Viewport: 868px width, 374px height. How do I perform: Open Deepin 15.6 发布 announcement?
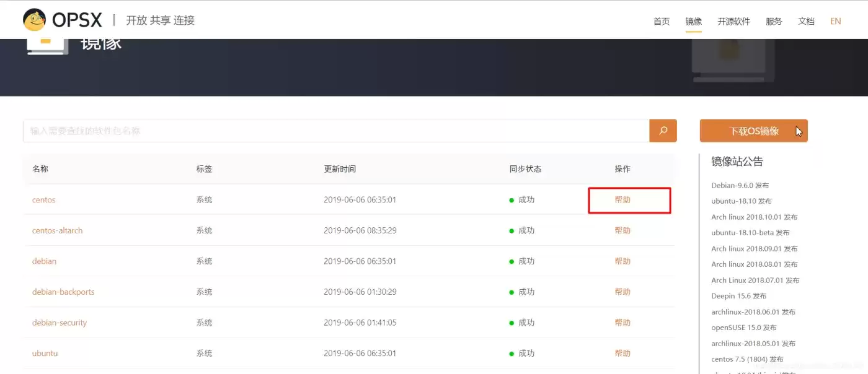739,296
